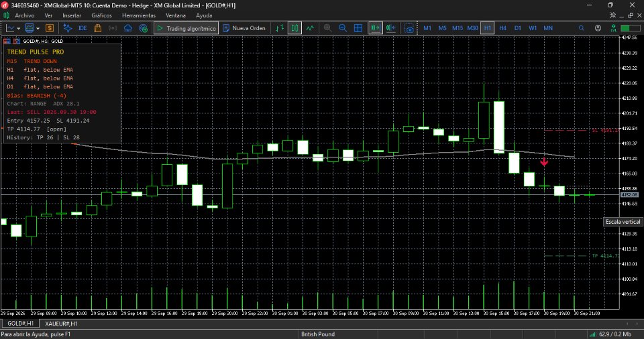Image resolution: width=644 pixels, height=339 pixels.
Task: Open the cloud VPS hosting icon
Action: (x=128, y=28)
